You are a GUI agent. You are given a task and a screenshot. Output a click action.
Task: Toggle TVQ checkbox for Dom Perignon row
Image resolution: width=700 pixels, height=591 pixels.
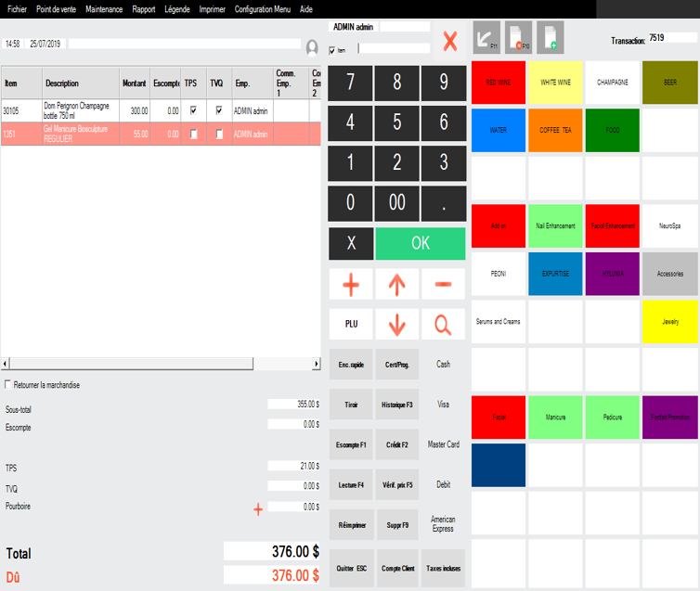[219, 109]
